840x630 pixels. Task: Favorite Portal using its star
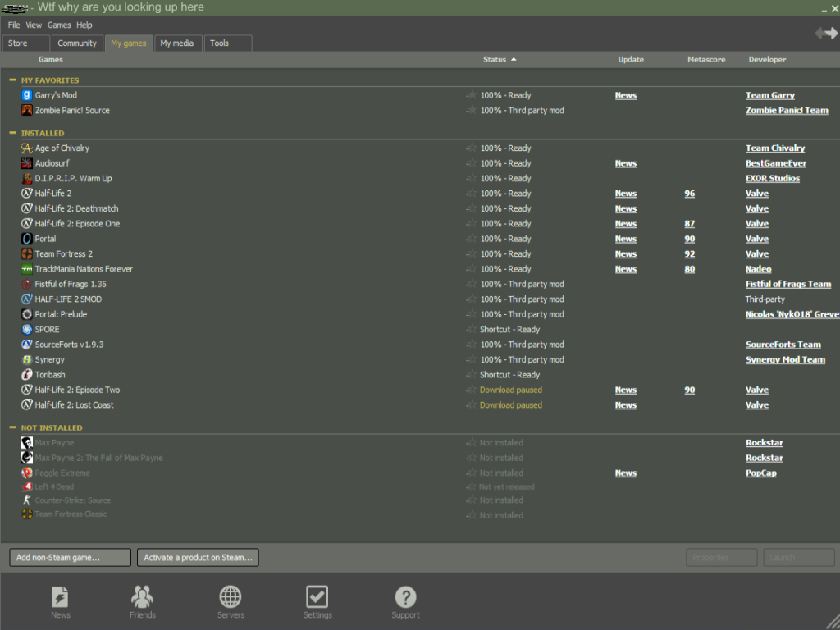click(x=471, y=239)
